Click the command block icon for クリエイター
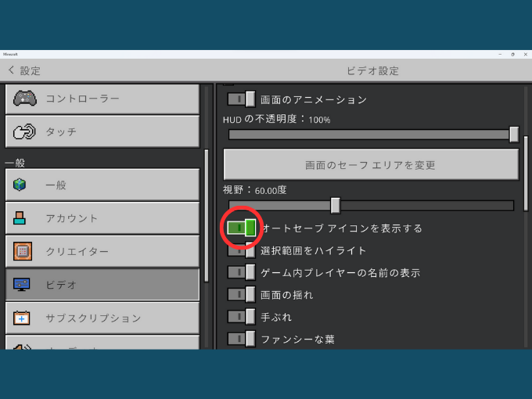532x399 pixels. pyautogui.click(x=23, y=251)
